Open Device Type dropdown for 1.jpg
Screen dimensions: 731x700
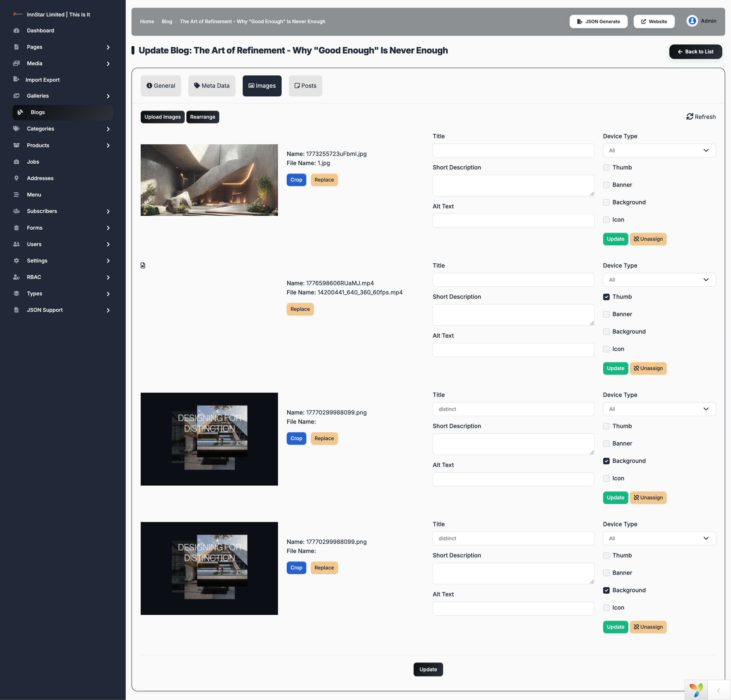pyautogui.click(x=659, y=150)
